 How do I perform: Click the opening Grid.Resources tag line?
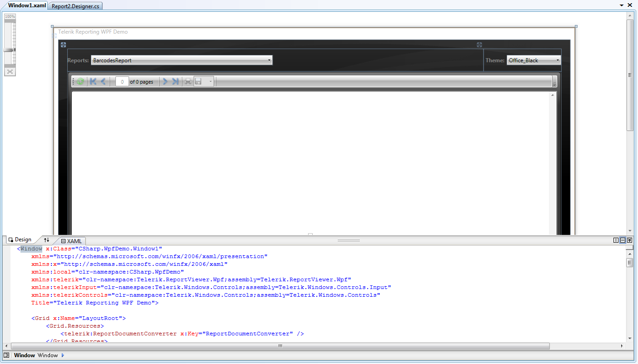75,326
